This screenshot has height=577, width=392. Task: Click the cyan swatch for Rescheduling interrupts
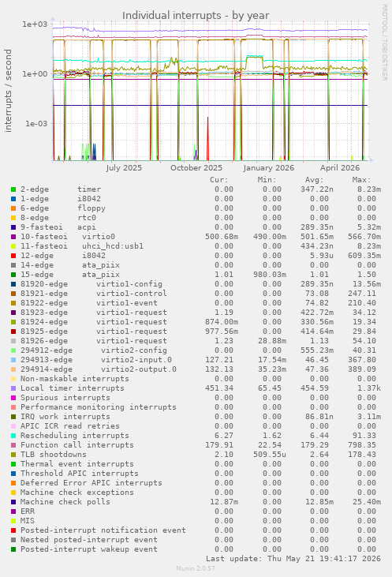coord(13,436)
